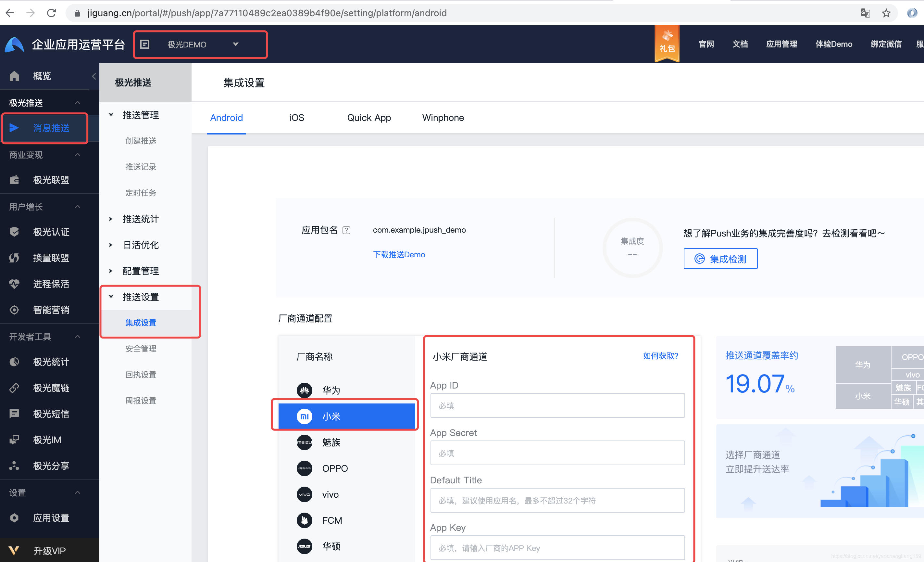This screenshot has width=924, height=562.
Task: Switch to the iOS tab
Action: pyautogui.click(x=297, y=118)
